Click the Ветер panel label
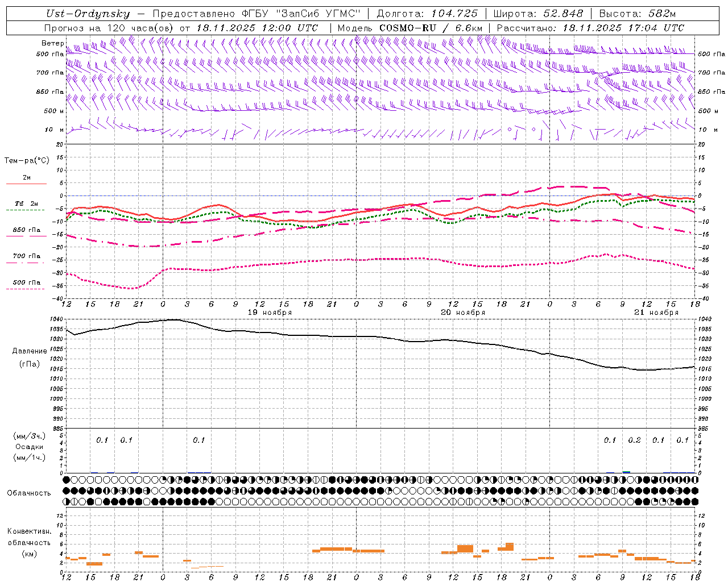 pos(52,43)
